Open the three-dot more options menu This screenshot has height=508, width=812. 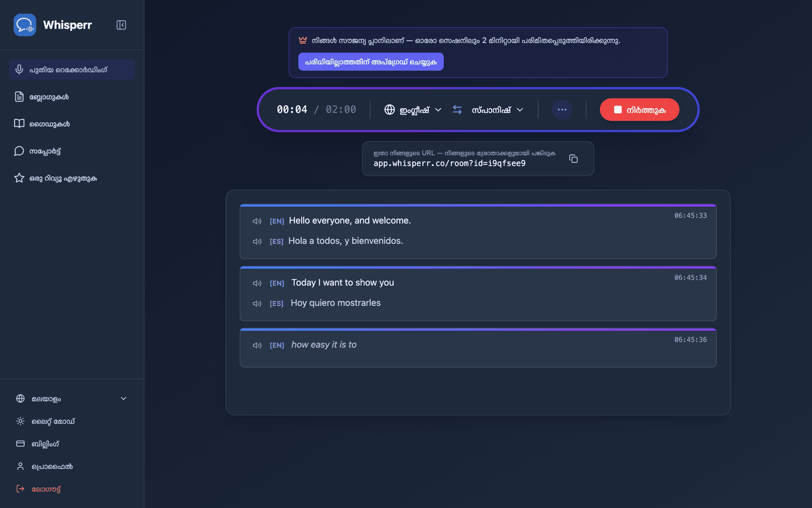pos(562,110)
